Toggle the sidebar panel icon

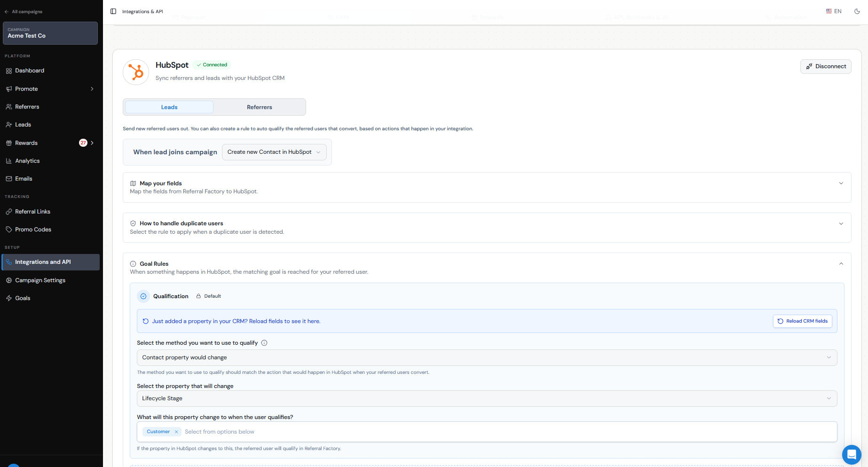click(113, 11)
